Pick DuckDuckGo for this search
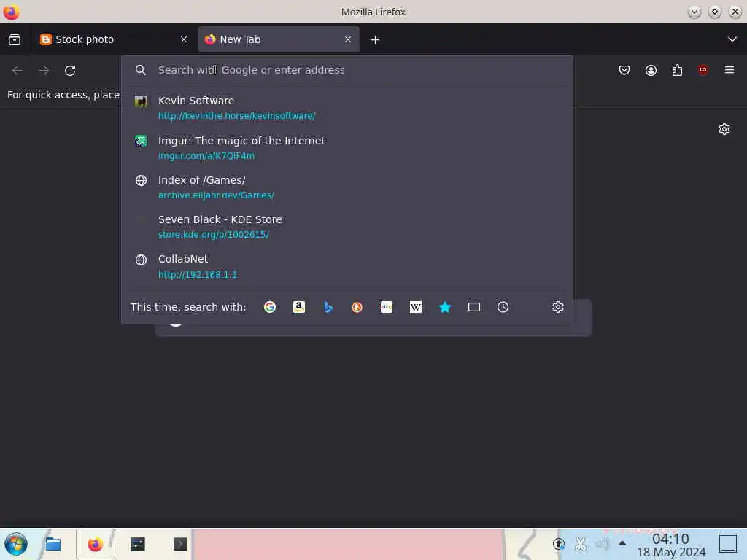 [x=357, y=307]
